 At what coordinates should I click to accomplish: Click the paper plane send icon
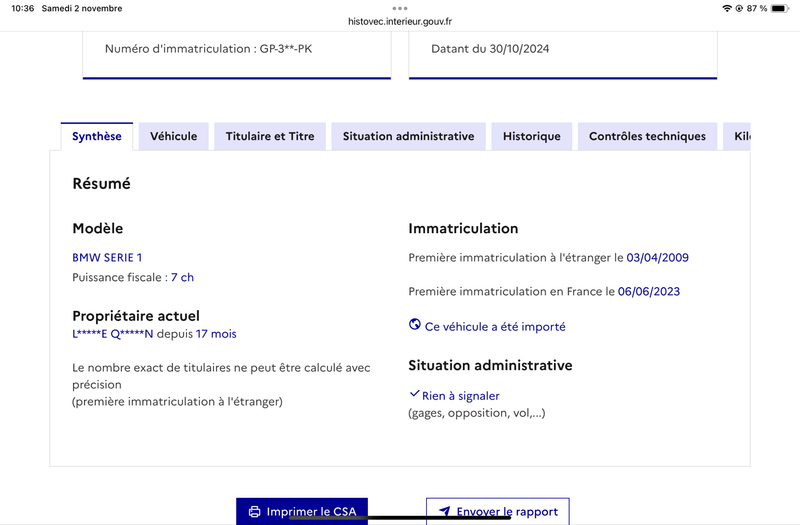pyautogui.click(x=445, y=511)
